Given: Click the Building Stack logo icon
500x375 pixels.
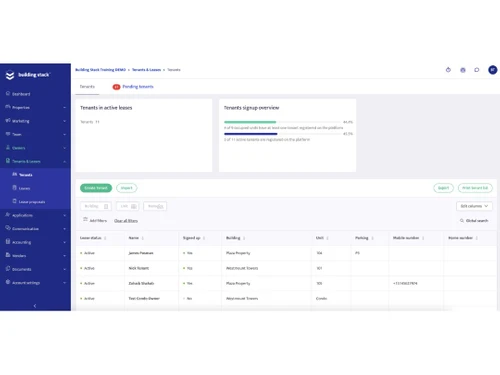Looking at the screenshot, I should pos(10,75).
